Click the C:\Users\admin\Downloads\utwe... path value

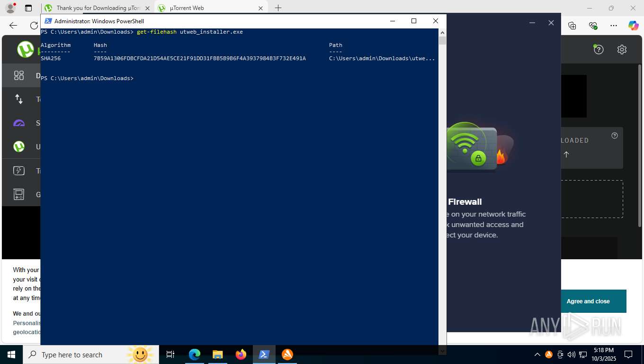[x=382, y=58]
